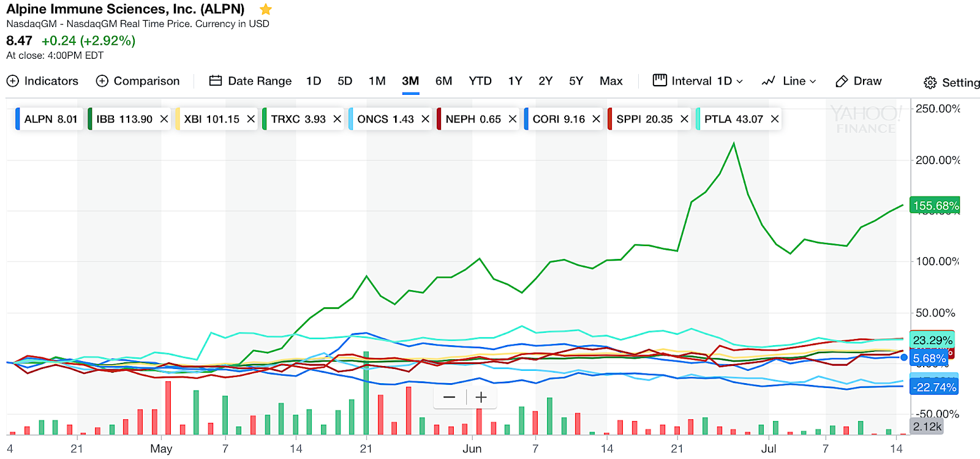This screenshot has width=980, height=459.
Task: Click the gold favorite star beside ALPN
Action: tap(265, 9)
